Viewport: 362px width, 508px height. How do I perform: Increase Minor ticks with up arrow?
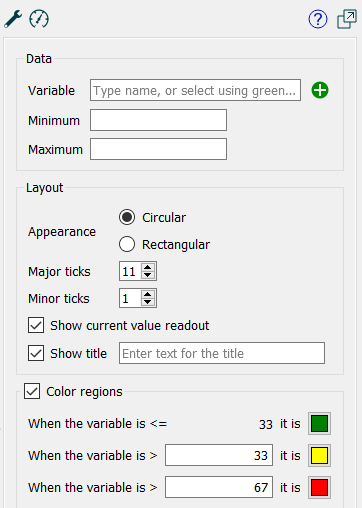point(148,294)
